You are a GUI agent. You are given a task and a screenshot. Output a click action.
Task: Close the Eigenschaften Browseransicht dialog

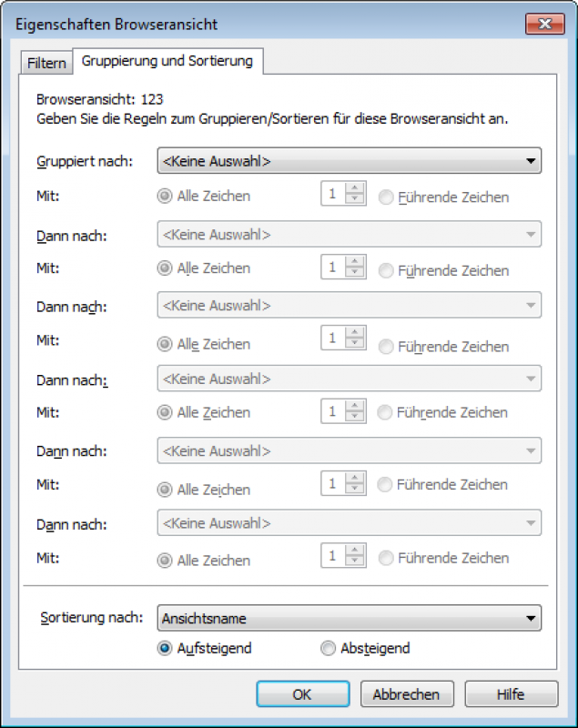click(x=544, y=24)
